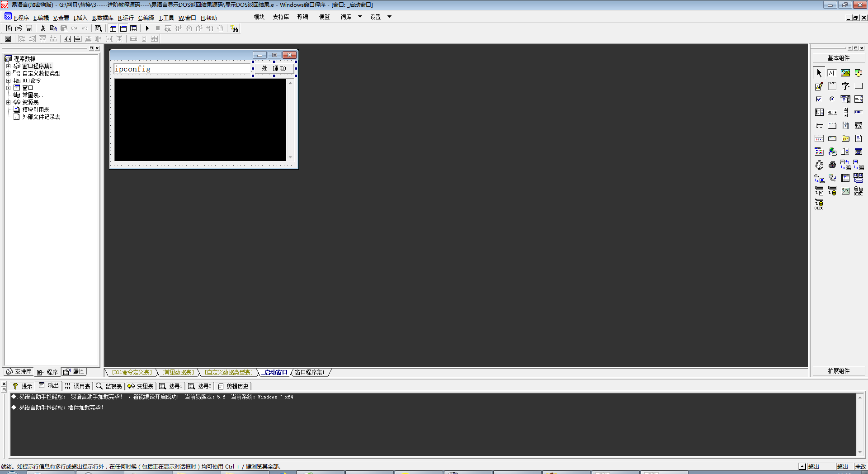Switch to the 剪辑历史 tab in bottom panel

click(x=233, y=386)
